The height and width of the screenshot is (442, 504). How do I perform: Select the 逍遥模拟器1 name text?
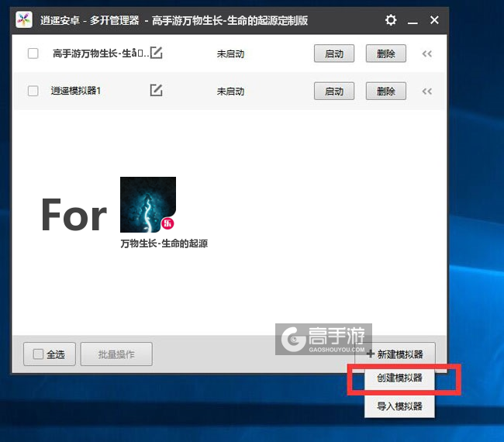click(x=76, y=91)
